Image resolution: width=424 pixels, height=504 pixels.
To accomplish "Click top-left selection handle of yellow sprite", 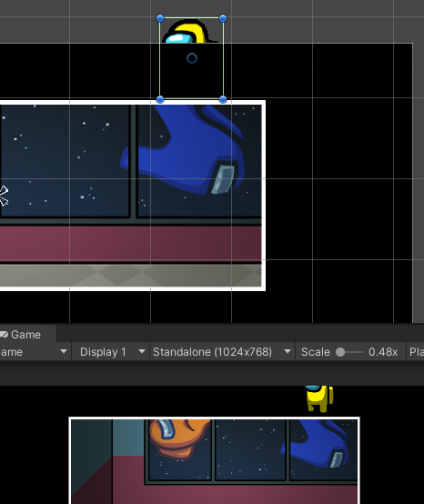I will pyautogui.click(x=160, y=18).
